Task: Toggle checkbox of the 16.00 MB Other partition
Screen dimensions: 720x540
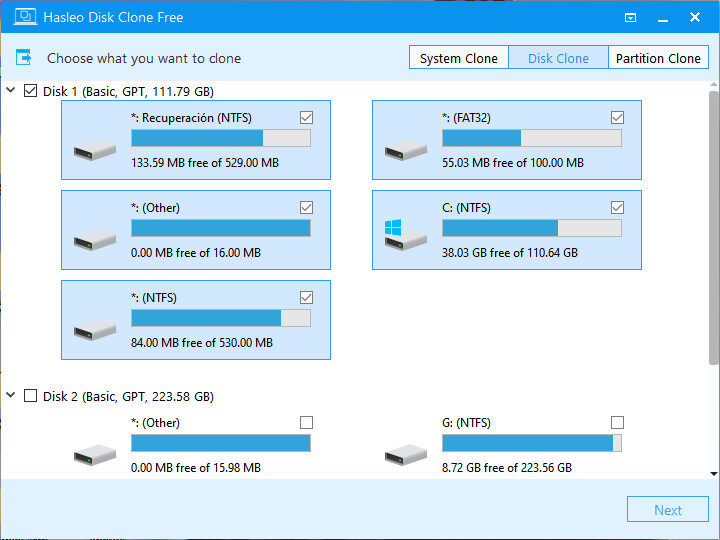Action: [x=306, y=208]
